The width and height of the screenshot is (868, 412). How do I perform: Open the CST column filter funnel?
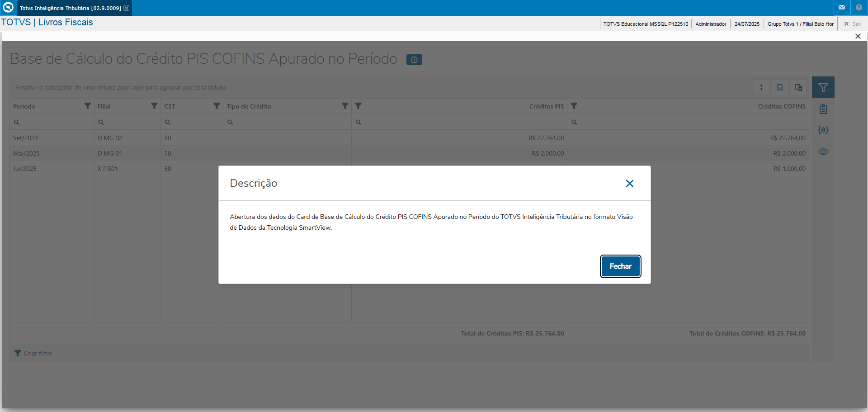tap(217, 106)
